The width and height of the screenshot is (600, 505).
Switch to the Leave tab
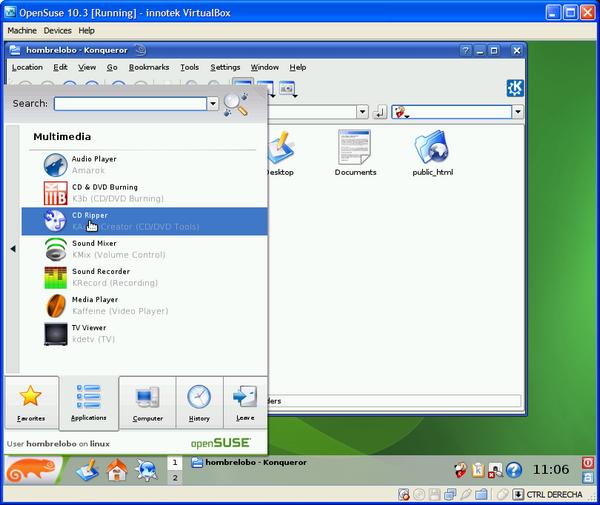click(x=245, y=403)
